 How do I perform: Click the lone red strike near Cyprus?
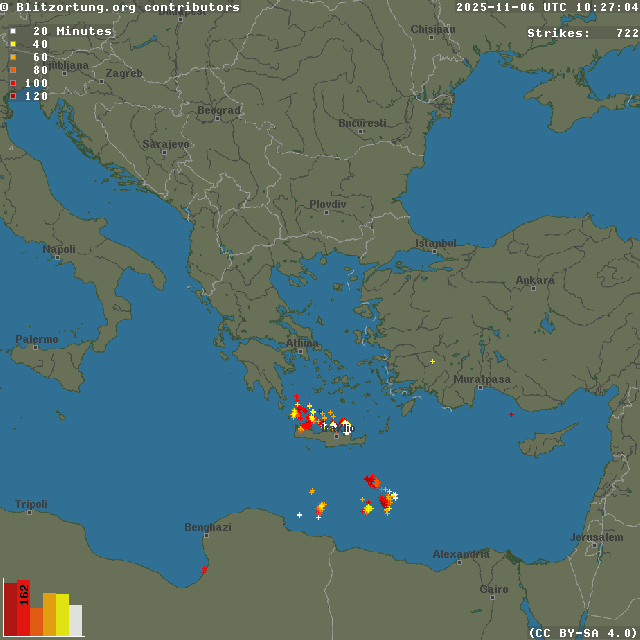click(511, 414)
